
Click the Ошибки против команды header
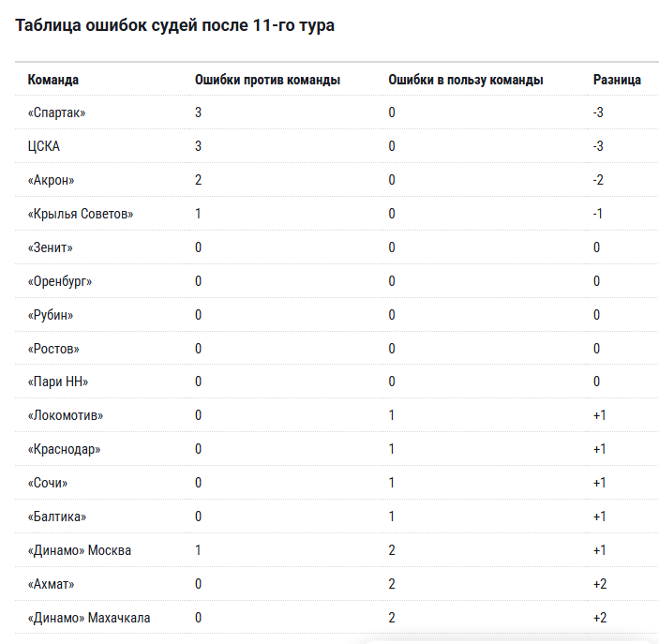point(267,80)
